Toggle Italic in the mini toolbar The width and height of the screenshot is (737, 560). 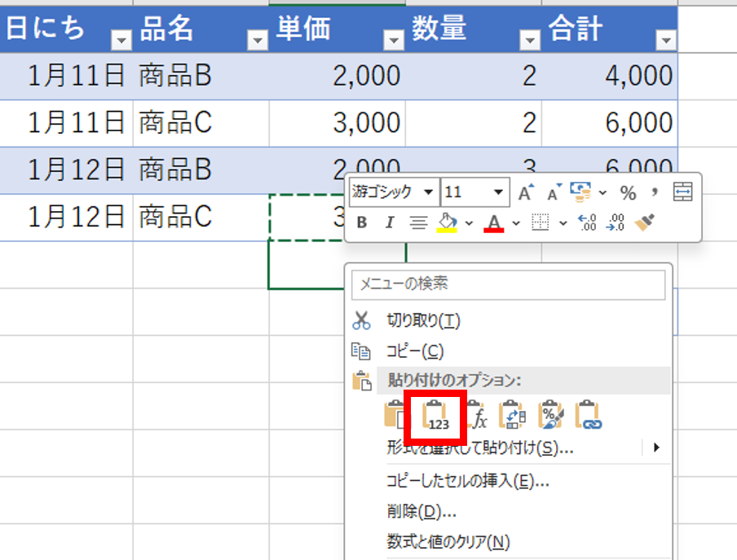click(x=389, y=222)
